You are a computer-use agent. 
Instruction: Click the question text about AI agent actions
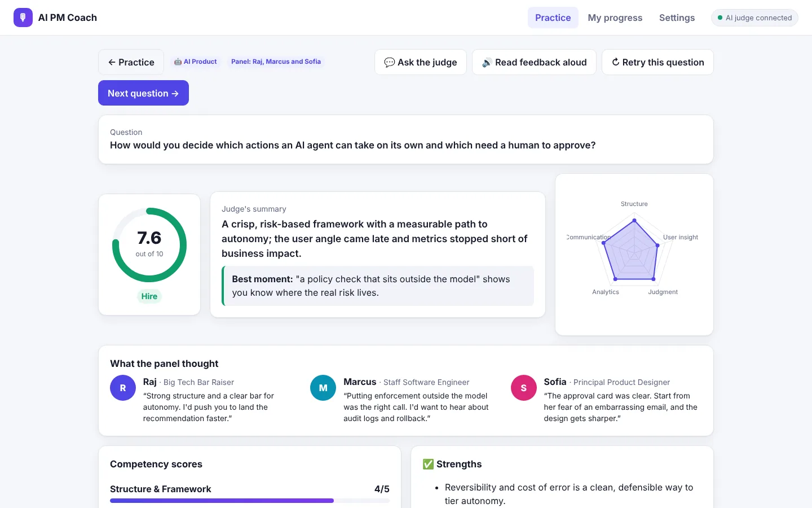tap(353, 145)
